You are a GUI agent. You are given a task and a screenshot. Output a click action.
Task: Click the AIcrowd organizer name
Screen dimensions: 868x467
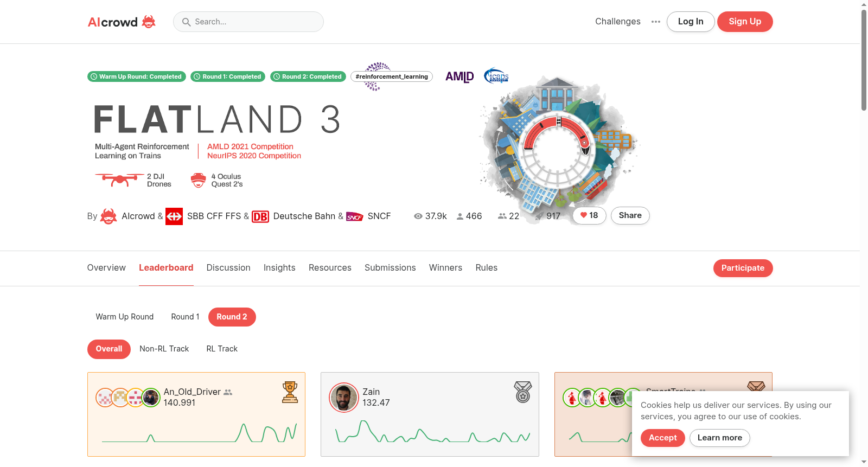pos(138,216)
